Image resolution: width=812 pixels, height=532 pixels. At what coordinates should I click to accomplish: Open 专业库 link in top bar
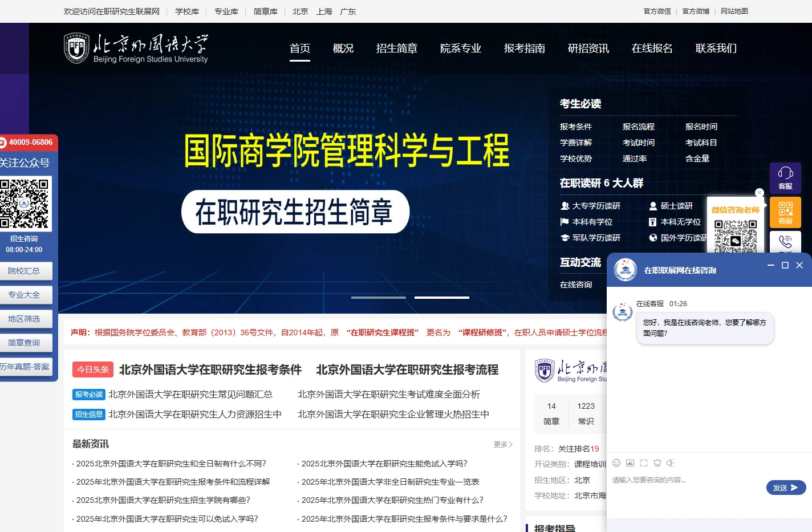(x=226, y=11)
